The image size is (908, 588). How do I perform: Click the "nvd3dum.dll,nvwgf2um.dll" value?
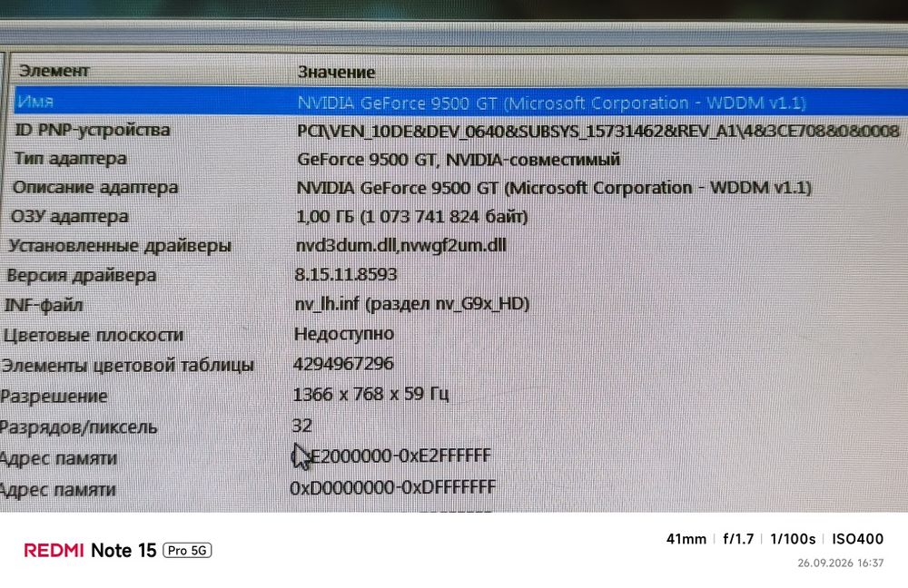(400, 245)
